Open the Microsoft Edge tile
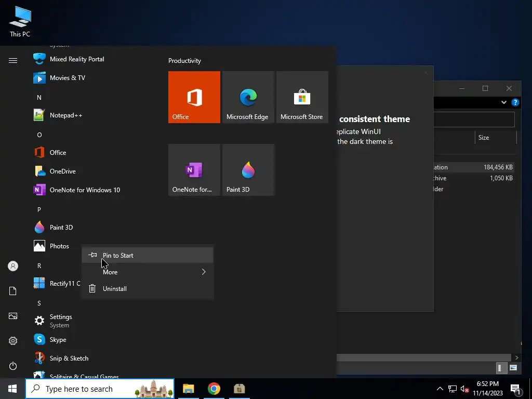 (248, 97)
